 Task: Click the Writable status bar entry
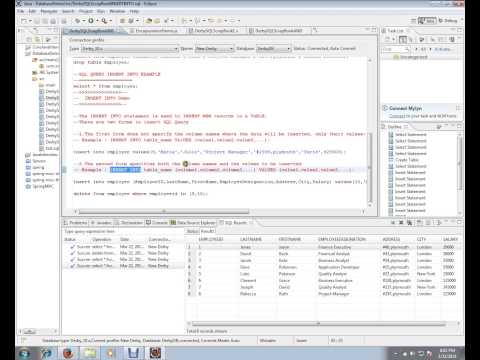pos(268,340)
